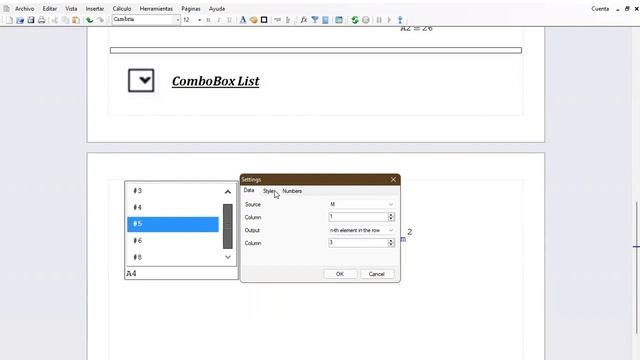The image size is (640, 360).
Task: Open the Editar menu
Action: tap(50, 9)
